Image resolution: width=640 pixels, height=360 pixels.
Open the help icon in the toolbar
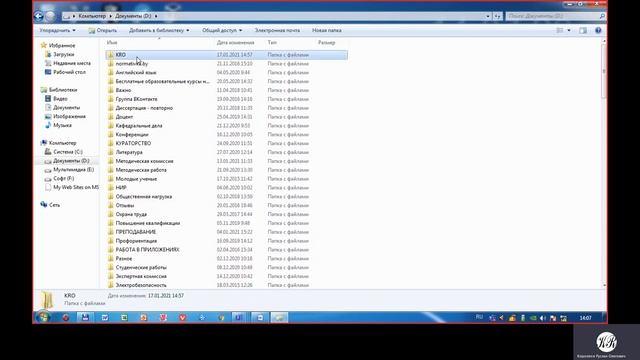tap(598, 30)
